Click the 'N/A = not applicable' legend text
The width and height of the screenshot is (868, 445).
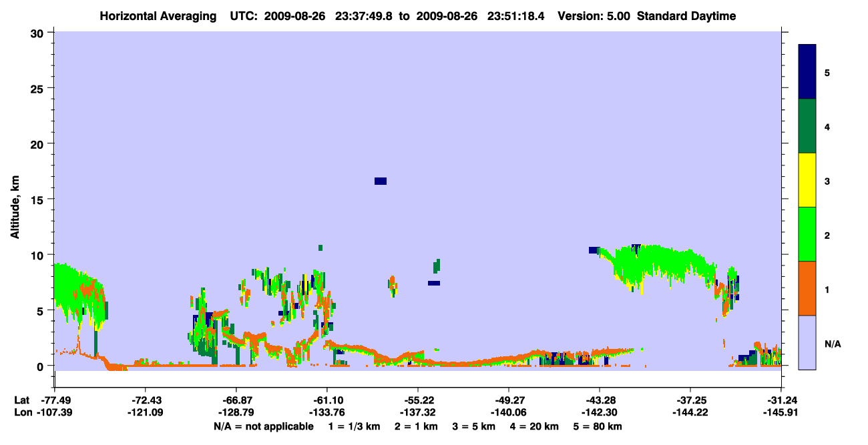click(x=263, y=426)
